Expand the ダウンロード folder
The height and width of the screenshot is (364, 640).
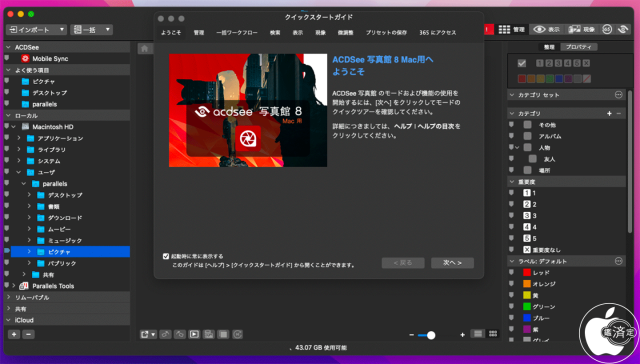[29, 218]
